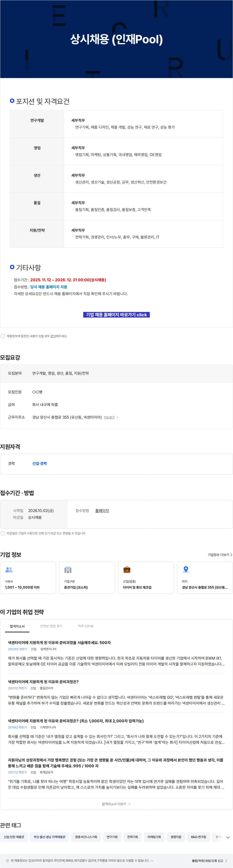
Task: Click the chevron beside 기업정보 더보기
Action: pyautogui.click(x=231, y=555)
